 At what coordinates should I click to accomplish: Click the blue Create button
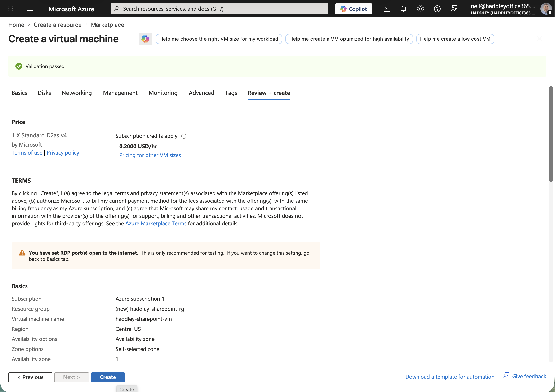pos(108,377)
